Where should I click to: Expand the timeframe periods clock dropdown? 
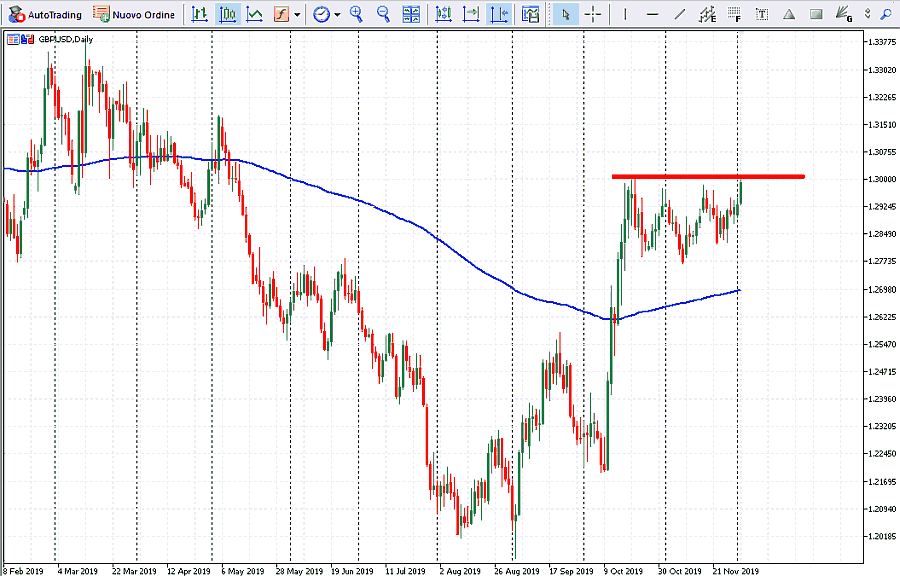click(337, 15)
